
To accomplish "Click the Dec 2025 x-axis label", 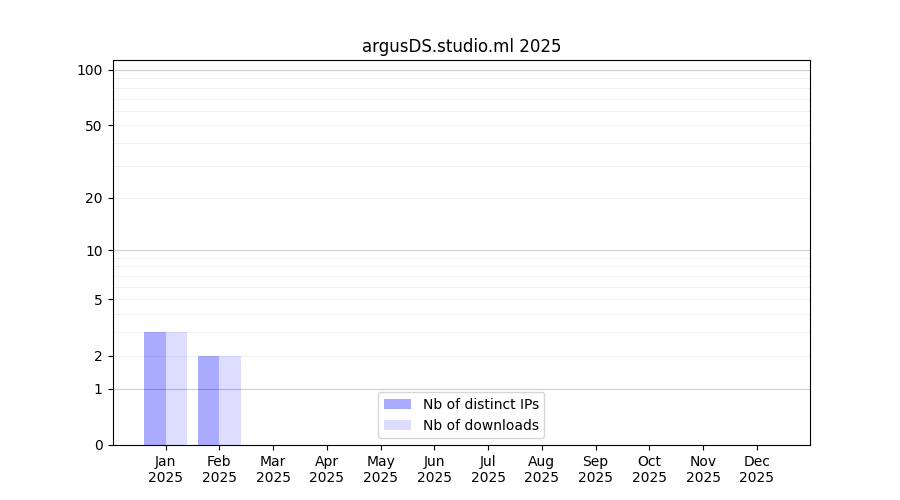I will [756, 469].
